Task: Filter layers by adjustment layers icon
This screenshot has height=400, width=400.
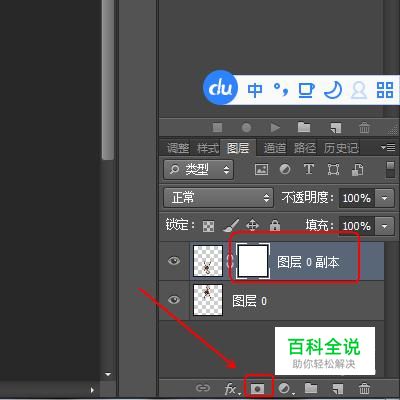Action: point(285,170)
